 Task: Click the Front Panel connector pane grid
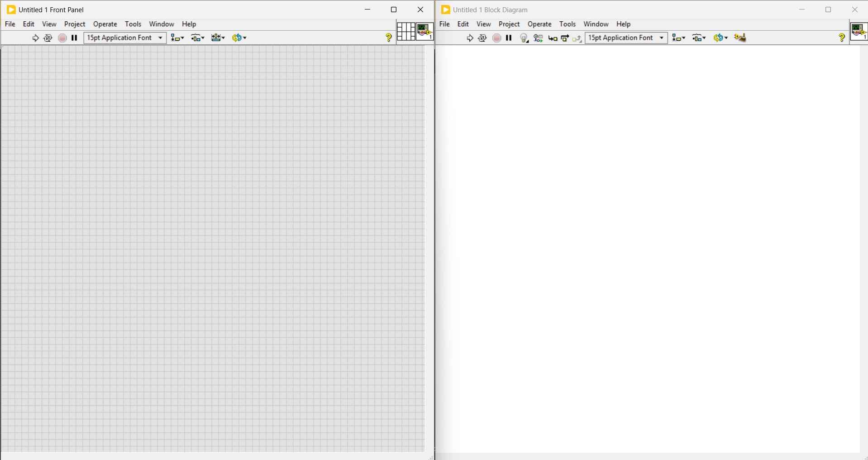[x=406, y=32]
